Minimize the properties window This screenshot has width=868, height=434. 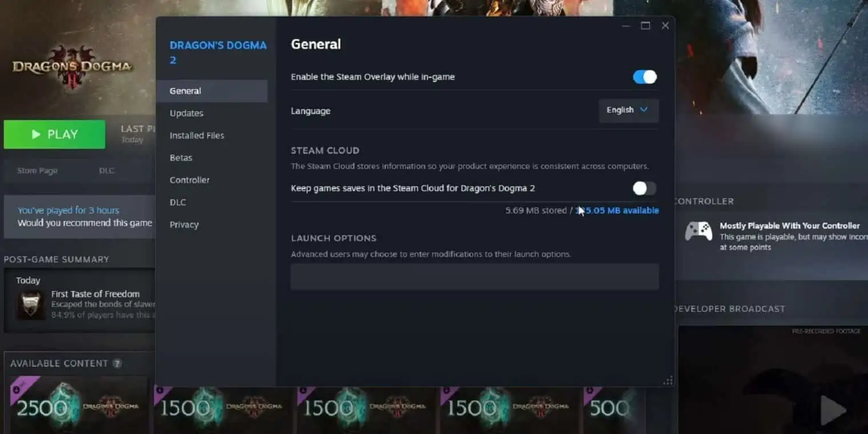tap(626, 25)
